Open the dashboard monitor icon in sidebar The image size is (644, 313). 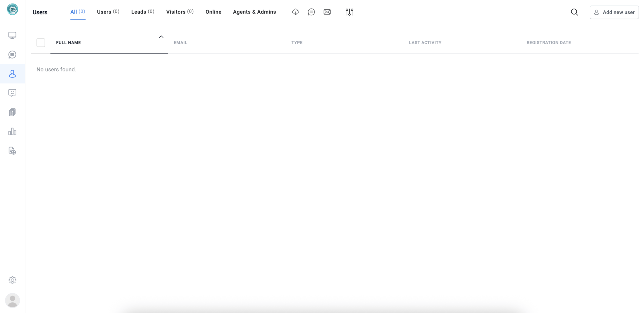[x=12, y=35]
